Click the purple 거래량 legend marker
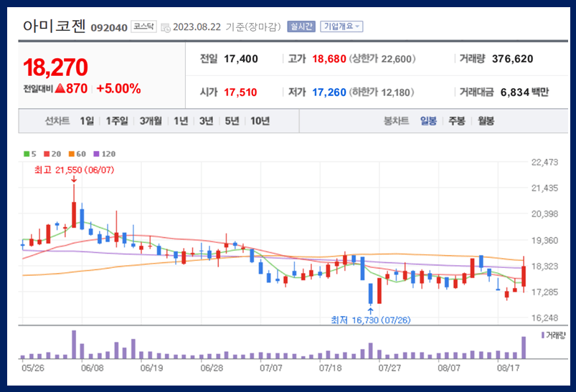 pyautogui.click(x=543, y=335)
